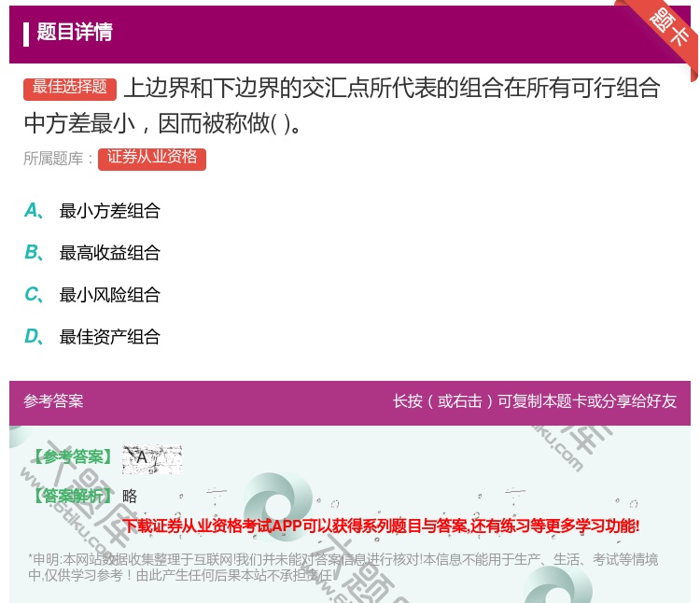Click the 参考答案 section header

(x=53, y=401)
